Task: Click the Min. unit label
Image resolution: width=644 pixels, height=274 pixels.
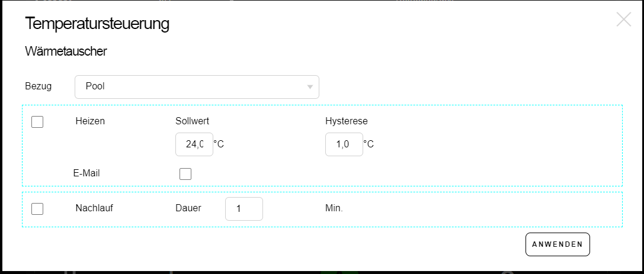Action: [x=334, y=209]
